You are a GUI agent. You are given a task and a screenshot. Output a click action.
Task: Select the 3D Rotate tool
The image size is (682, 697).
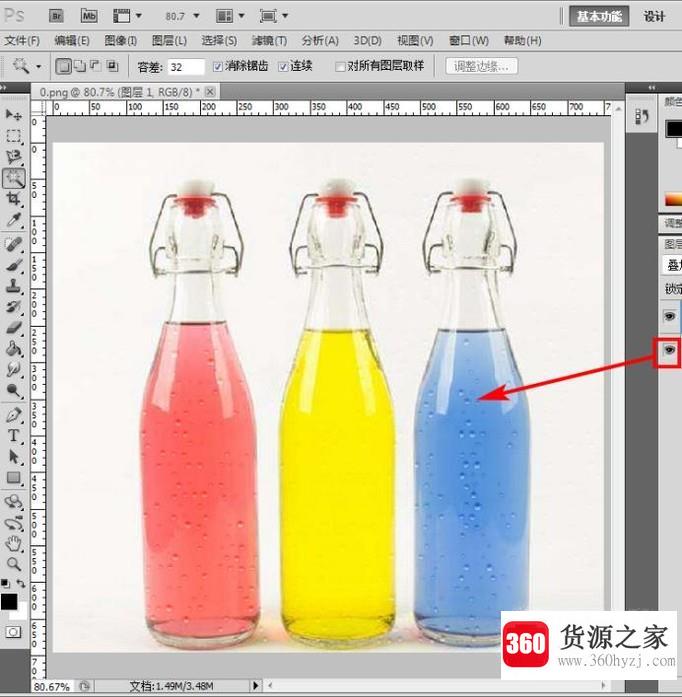14,502
